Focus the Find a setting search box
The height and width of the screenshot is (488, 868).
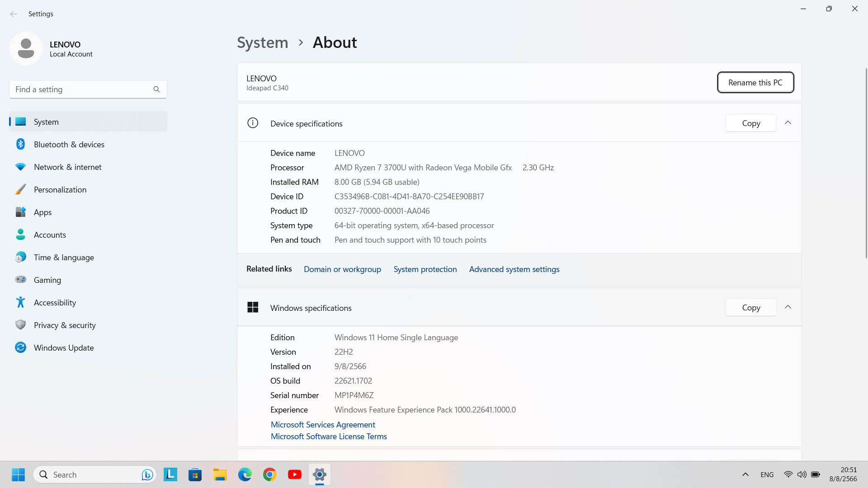[x=88, y=89]
